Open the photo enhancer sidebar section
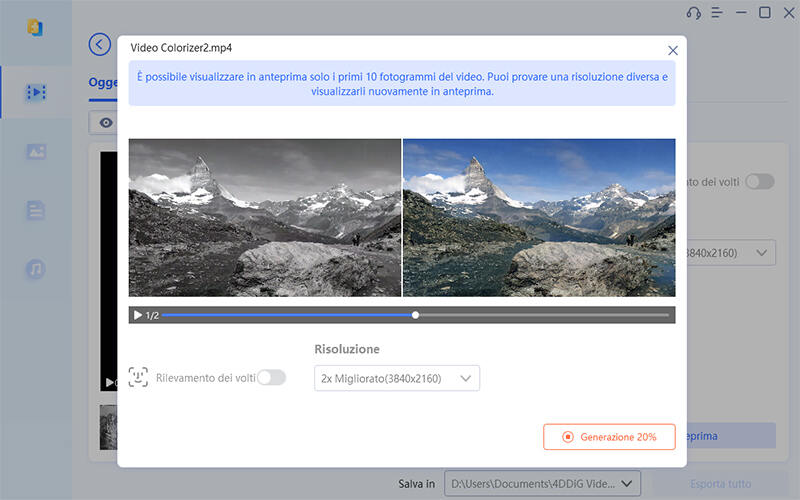Image resolution: width=800 pixels, height=500 pixels. [36, 152]
